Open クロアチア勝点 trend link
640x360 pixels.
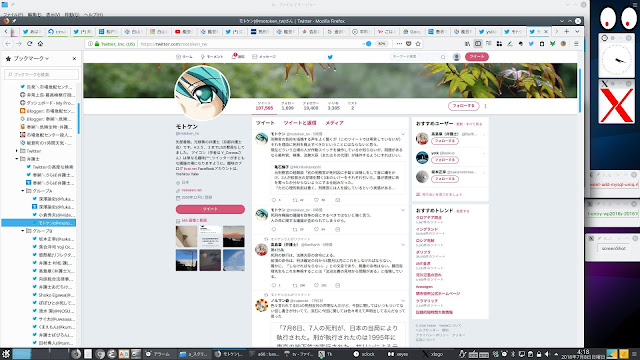pos(429,218)
